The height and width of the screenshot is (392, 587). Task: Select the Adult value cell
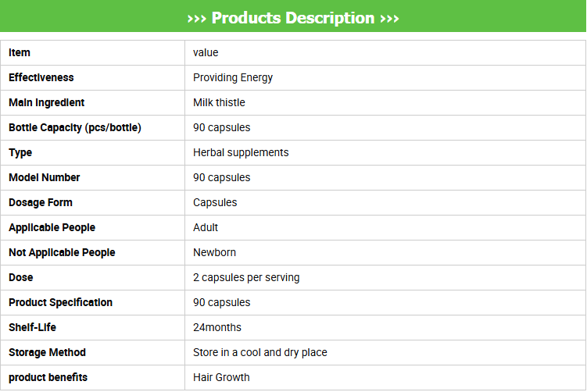point(206,227)
